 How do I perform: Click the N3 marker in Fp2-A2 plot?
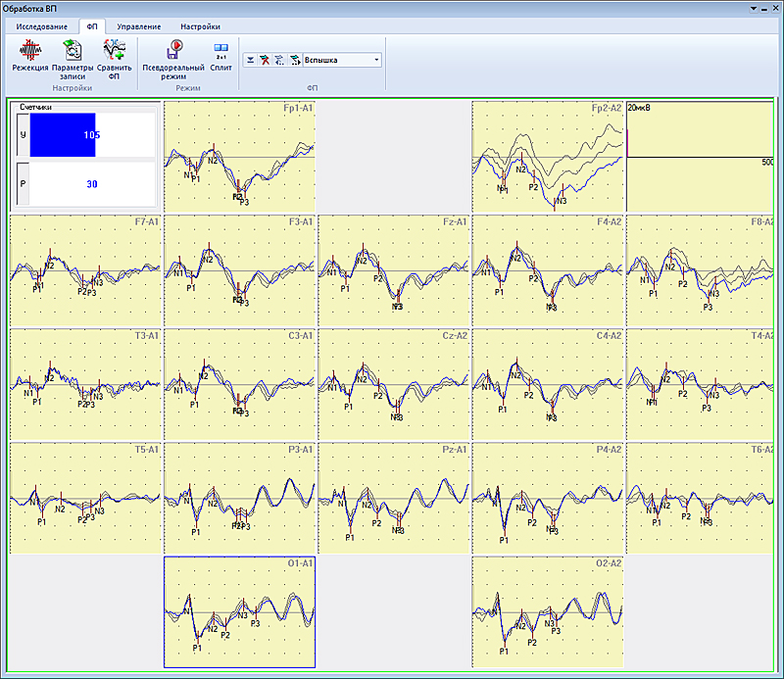(x=562, y=201)
